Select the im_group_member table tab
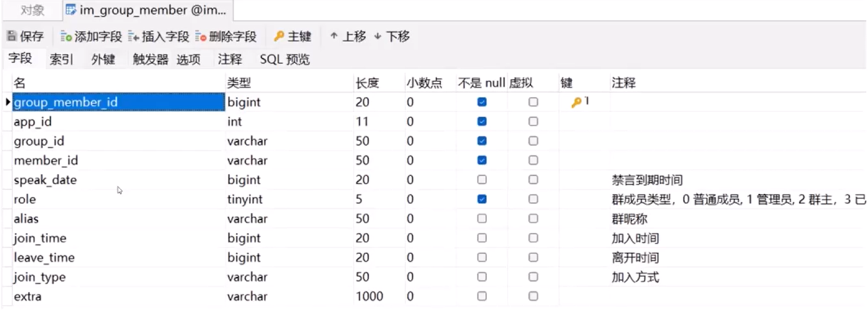The image size is (868, 316). (147, 10)
